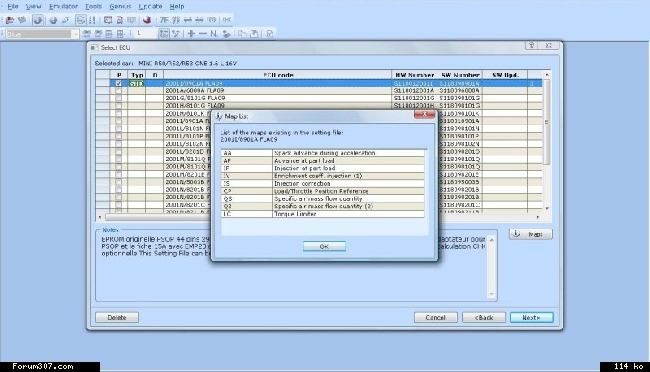Click the 'Typ' column header
Viewport: 650px width, 372px height.
coord(137,75)
